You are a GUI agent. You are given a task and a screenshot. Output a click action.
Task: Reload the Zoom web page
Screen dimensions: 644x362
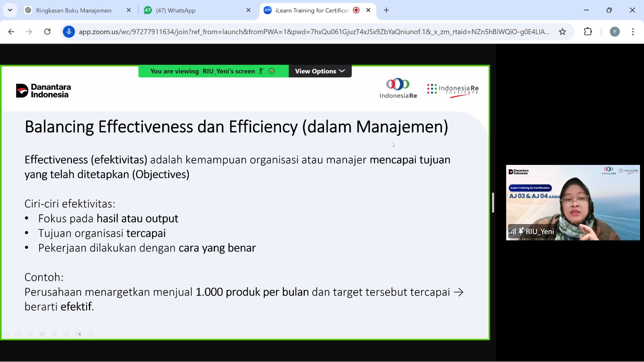[x=47, y=32]
